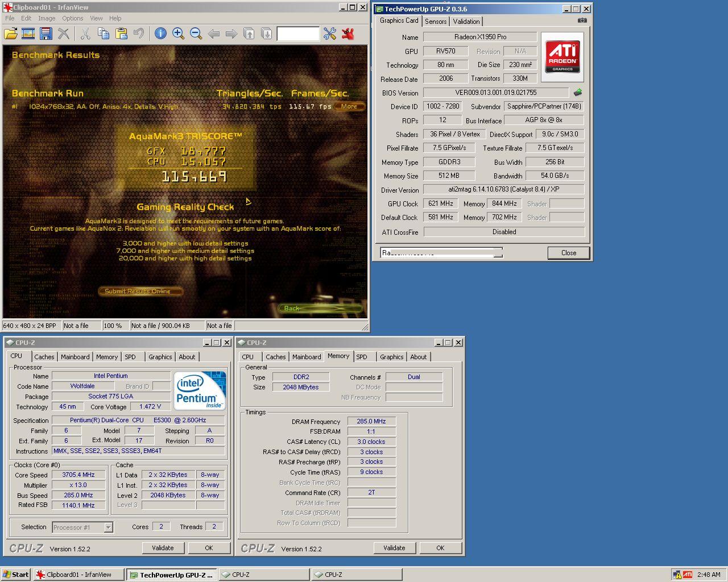Image resolution: width=728 pixels, height=582 pixels.
Task: Click the DRAM Frequency value 285.0 MHz
Action: (x=371, y=421)
